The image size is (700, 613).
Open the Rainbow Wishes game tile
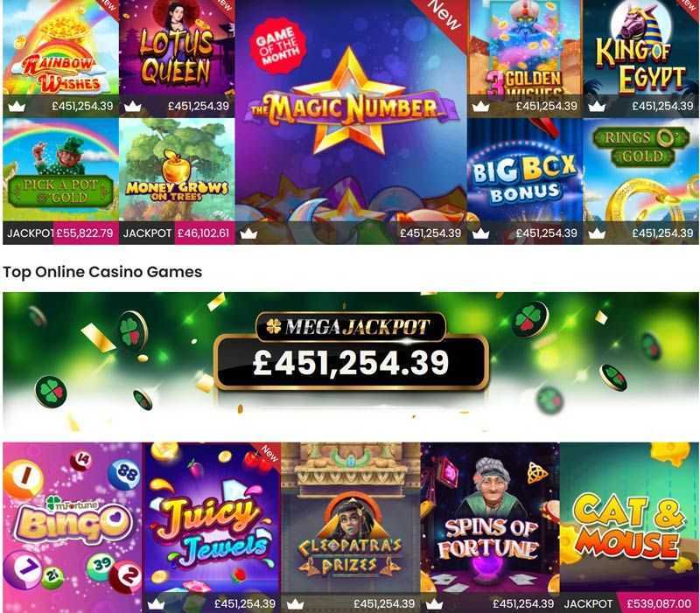coord(60,58)
